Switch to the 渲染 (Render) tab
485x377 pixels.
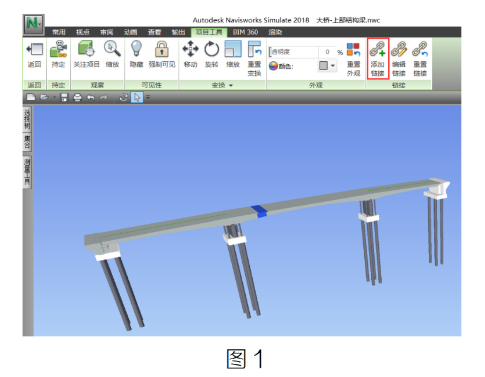pos(275,32)
